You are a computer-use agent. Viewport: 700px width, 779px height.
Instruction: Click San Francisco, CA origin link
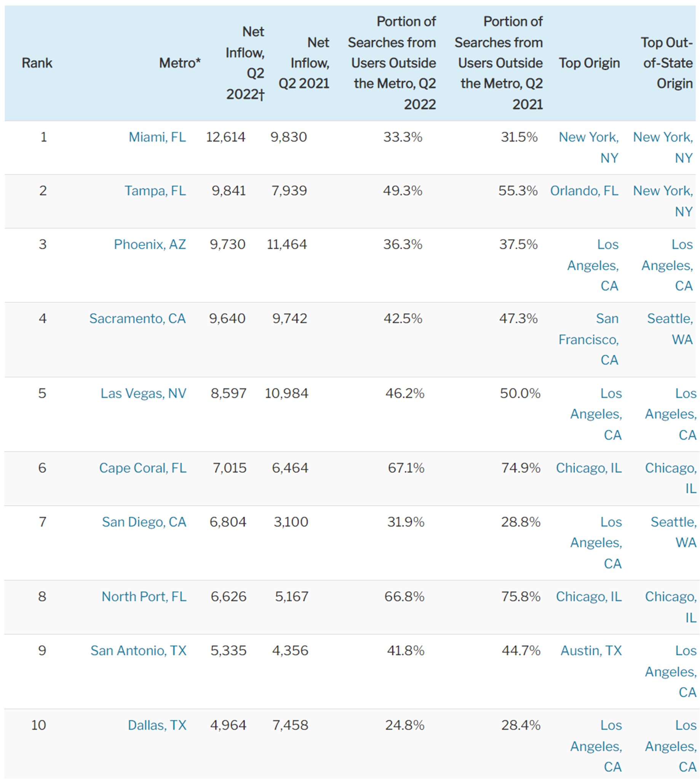click(588, 340)
